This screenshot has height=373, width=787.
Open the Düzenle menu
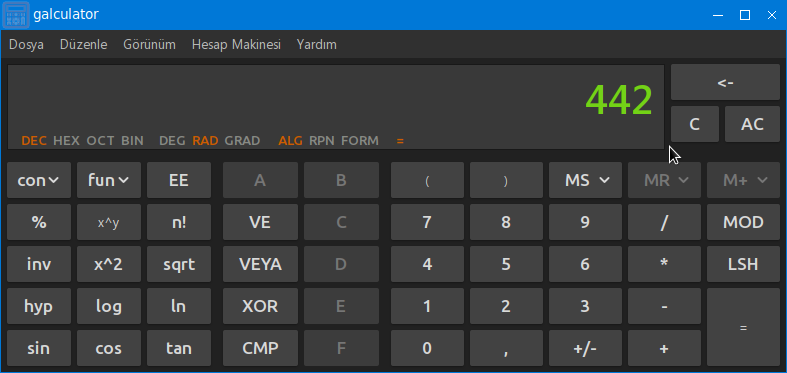pos(83,45)
